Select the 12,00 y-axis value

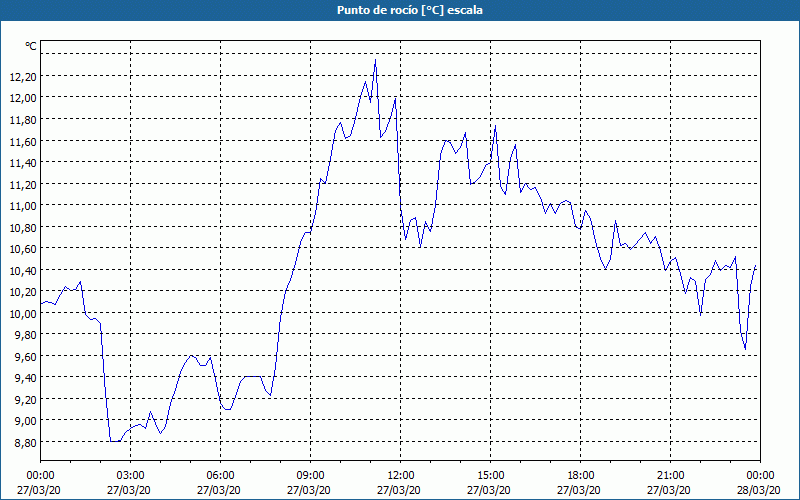(x=23, y=98)
